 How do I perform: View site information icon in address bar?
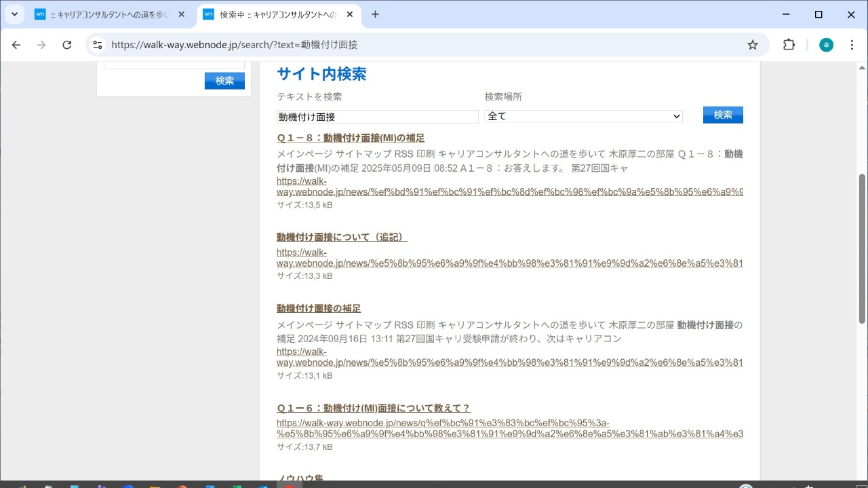[98, 45]
